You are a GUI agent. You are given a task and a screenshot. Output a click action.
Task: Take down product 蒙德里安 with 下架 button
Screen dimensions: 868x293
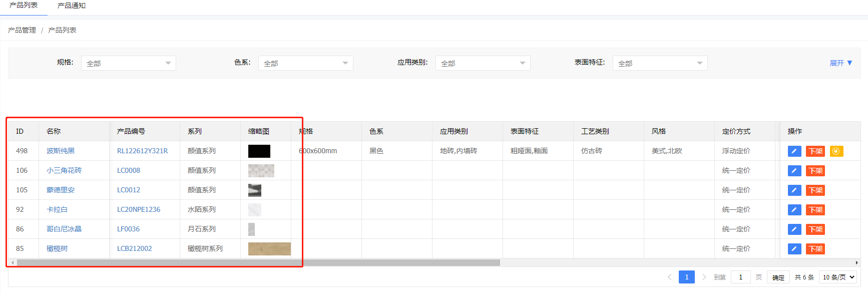815,190
